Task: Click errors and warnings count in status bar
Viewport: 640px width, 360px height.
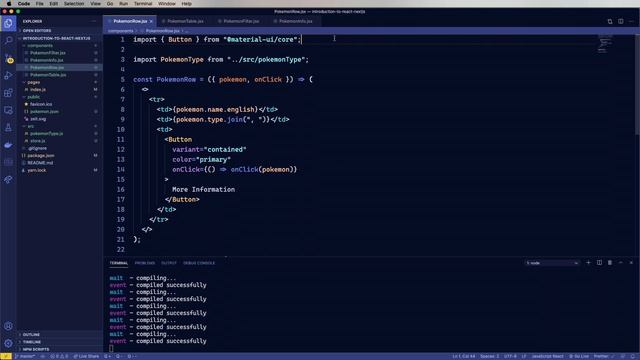Action: pyautogui.click(x=59, y=356)
